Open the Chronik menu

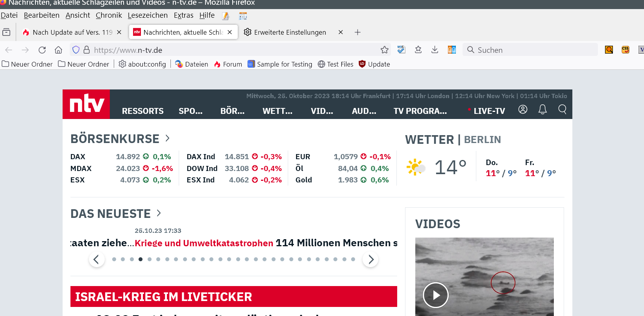(x=109, y=15)
